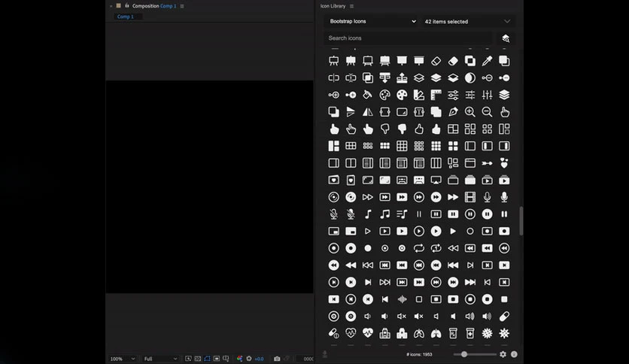Click the zoom-out magnifier icon in the grid

click(487, 112)
